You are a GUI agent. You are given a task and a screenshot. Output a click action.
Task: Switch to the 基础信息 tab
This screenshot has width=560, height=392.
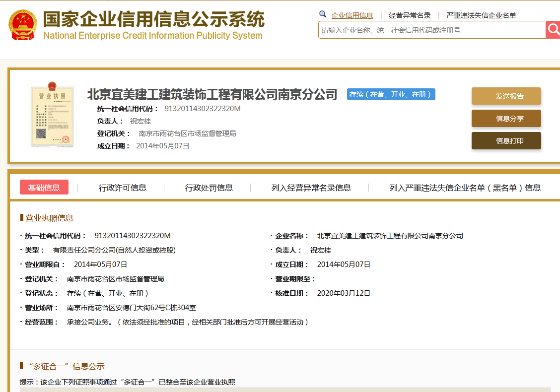(x=44, y=188)
